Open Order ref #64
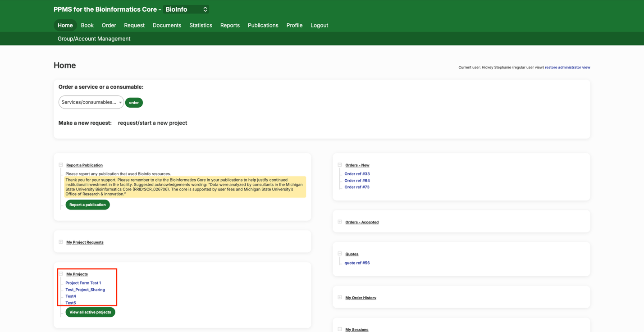This screenshot has width=644, height=332. [357, 181]
